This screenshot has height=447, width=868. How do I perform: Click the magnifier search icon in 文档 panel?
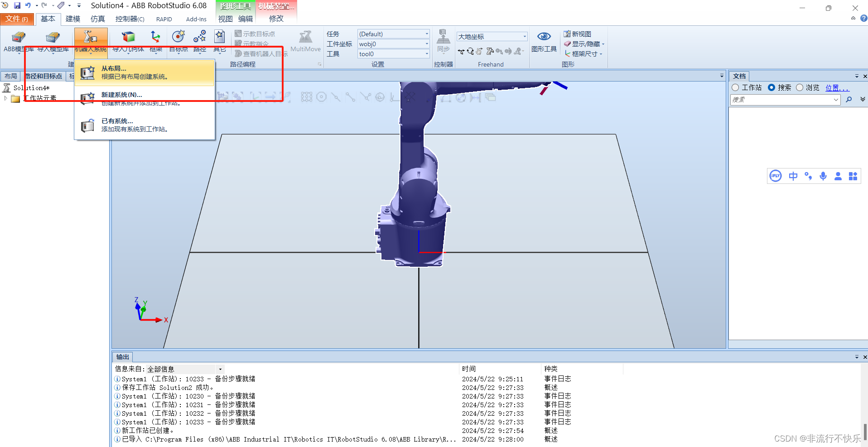tap(849, 100)
